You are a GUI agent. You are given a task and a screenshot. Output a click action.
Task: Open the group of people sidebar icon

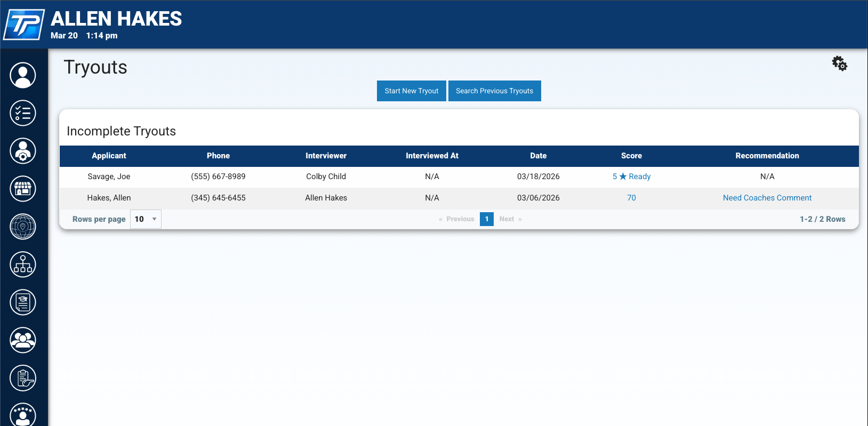[x=23, y=340]
